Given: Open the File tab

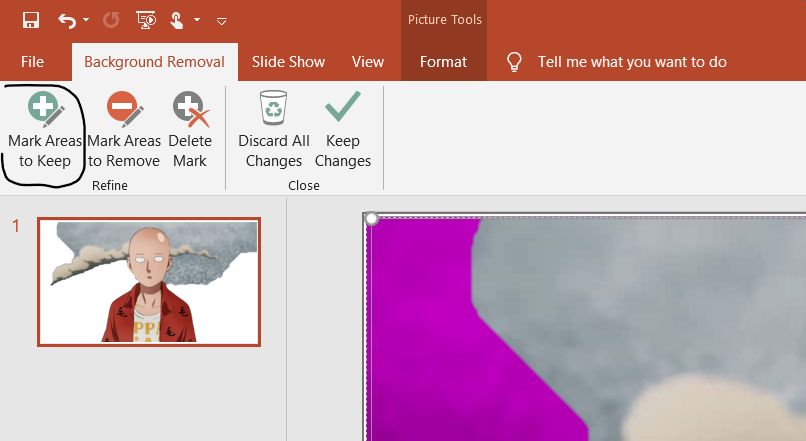Looking at the screenshot, I should pos(32,62).
